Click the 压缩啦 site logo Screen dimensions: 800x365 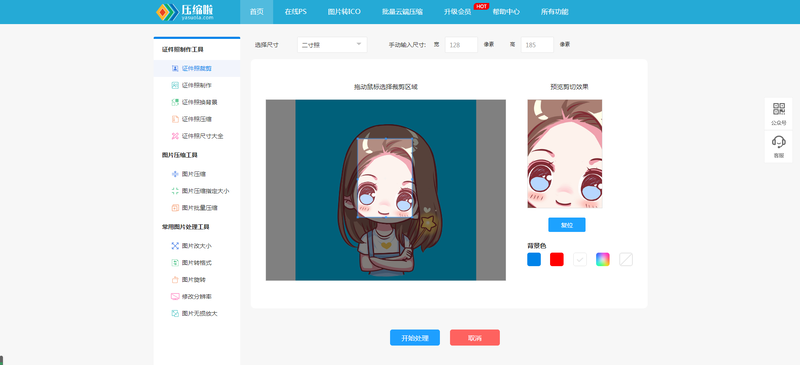point(185,12)
